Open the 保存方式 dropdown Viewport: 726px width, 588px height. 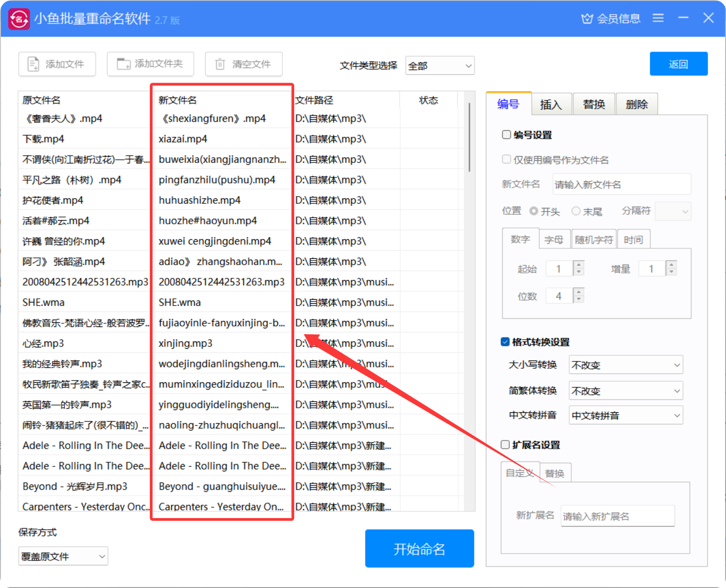(63, 556)
